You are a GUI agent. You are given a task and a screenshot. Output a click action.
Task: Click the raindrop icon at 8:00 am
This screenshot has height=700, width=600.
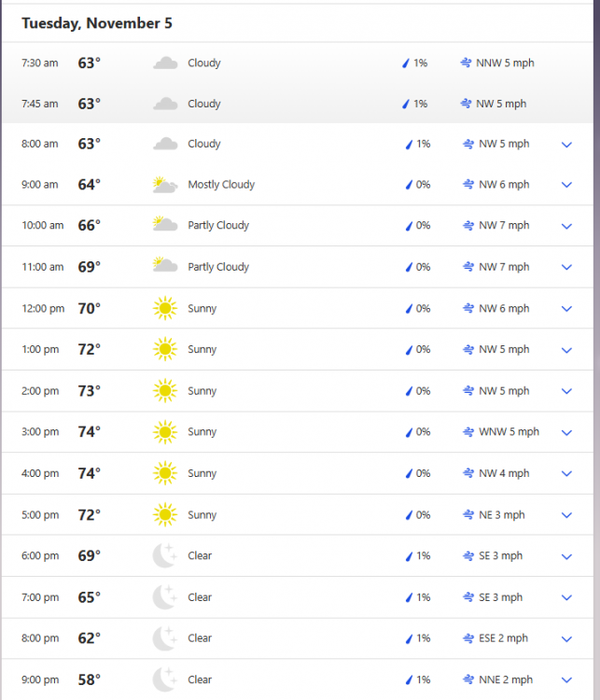(409, 145)
